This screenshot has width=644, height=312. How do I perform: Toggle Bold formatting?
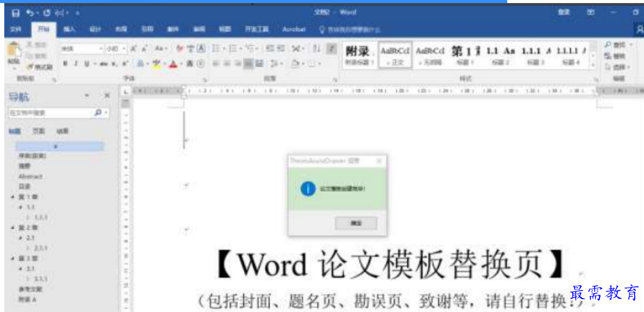tap(65, 63)
